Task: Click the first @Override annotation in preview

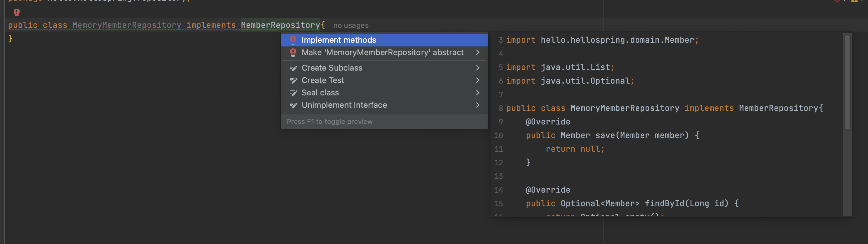Action: click(x=548, y=122)
